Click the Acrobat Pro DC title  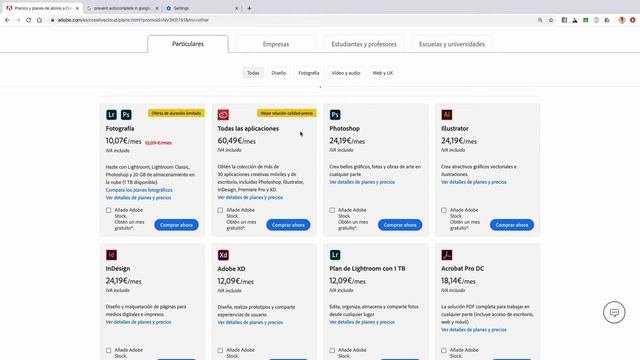(x=462, y=269)
